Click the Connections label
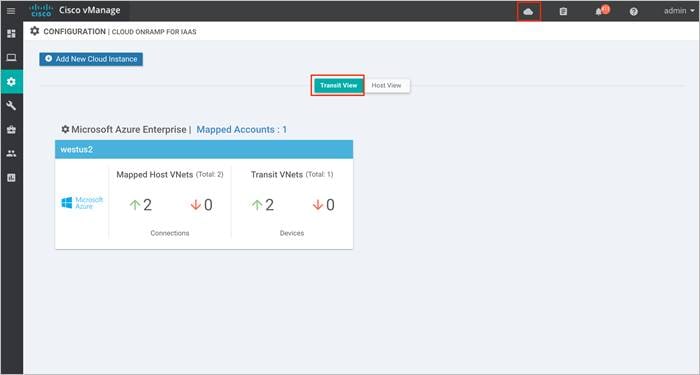Viewport: 700px width, 375px height. (170, 233)
